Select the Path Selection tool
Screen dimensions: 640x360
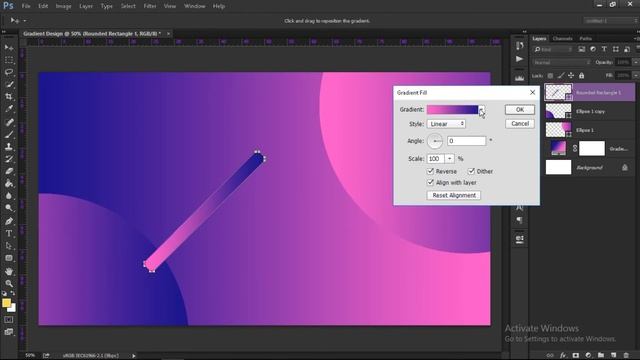(x=9, y=246)
